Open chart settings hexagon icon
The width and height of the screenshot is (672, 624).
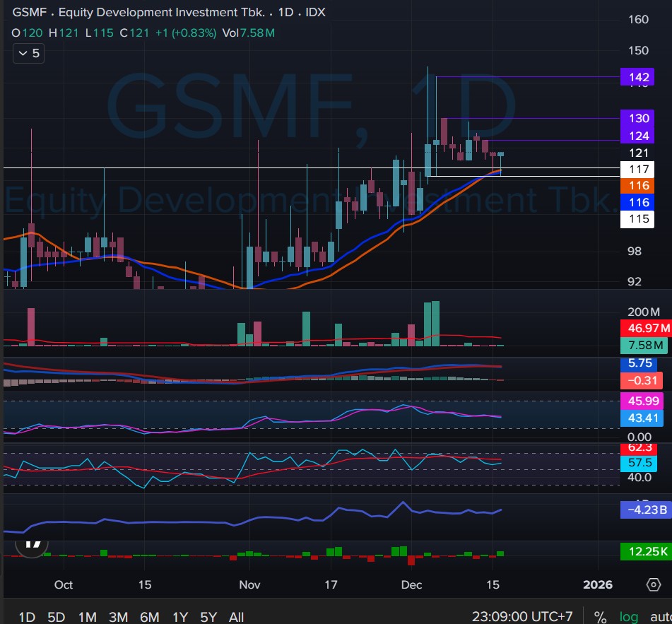tap(653, 584)
